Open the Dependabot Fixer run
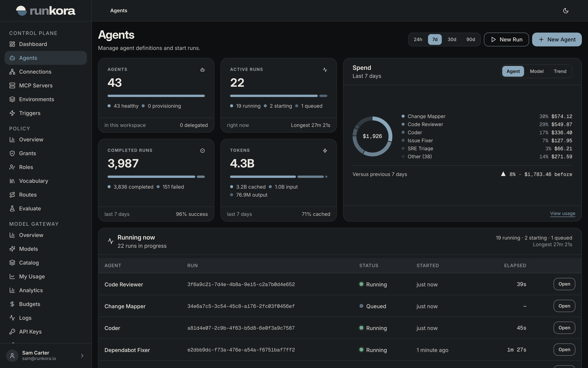The width and height of the screenshot is (588, 368). tap(564, 349)
